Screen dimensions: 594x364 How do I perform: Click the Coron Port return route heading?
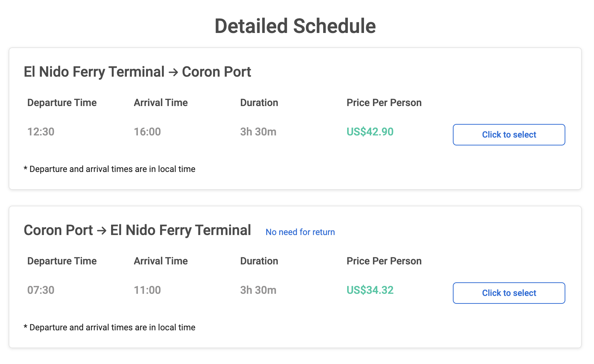tap(138, 230)
